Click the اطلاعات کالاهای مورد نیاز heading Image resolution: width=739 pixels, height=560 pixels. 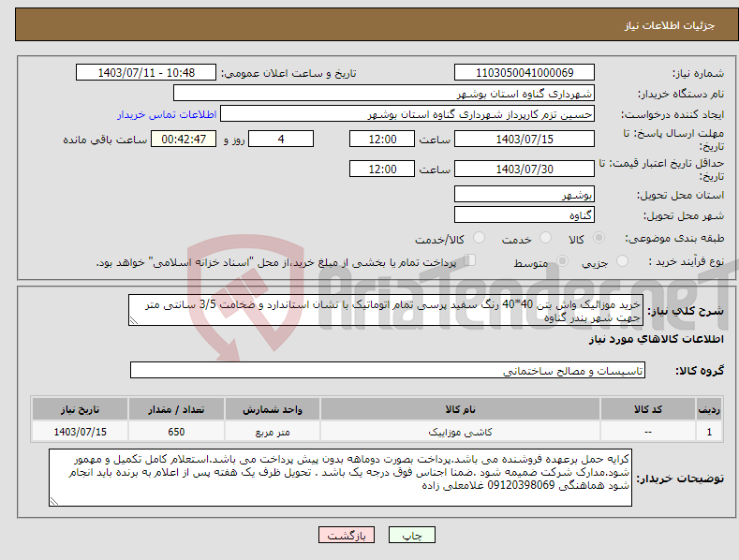click(x=656, y=339)
